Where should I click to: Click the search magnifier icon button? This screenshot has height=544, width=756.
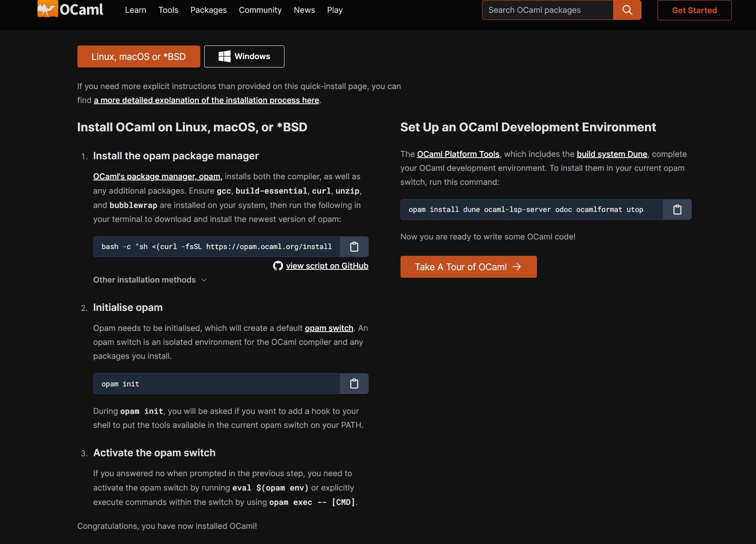pos(627,10)
